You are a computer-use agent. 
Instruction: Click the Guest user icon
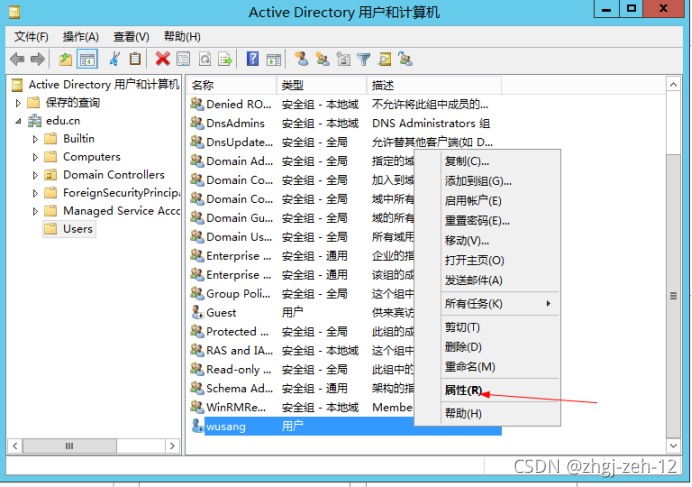[x=197, y=312]
